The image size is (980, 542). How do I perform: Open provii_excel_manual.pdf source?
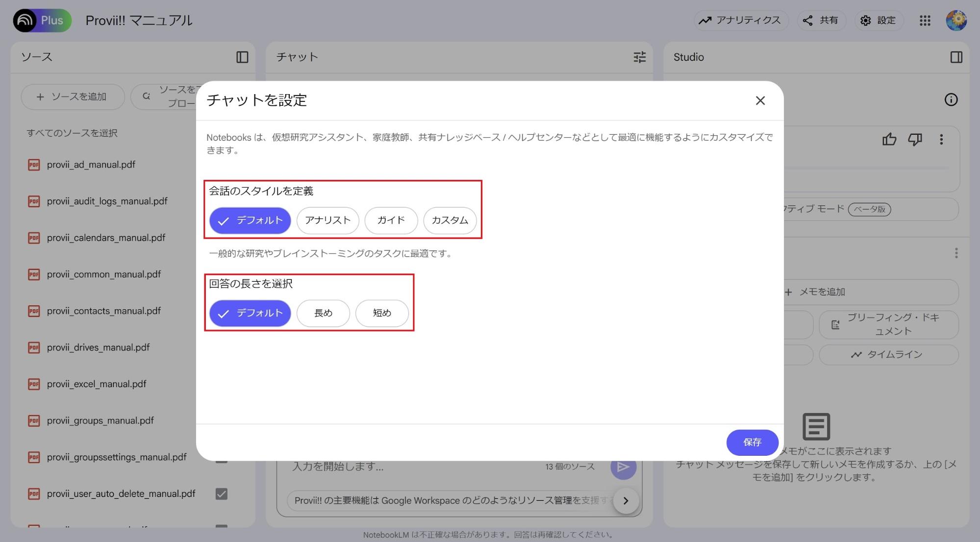(x=97, y=384)
